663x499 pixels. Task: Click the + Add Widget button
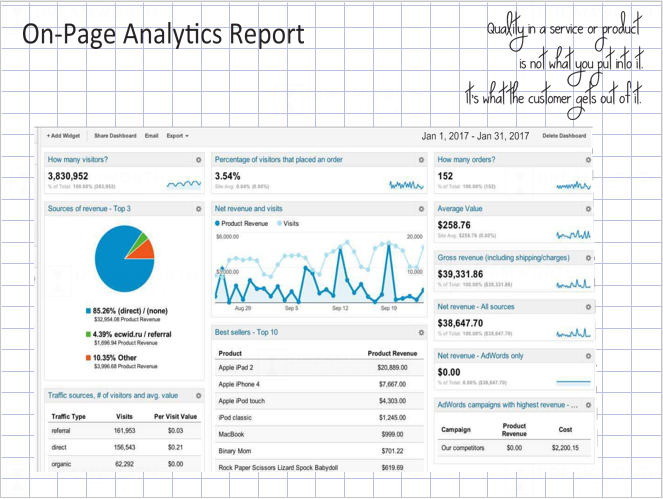[63, 136]
